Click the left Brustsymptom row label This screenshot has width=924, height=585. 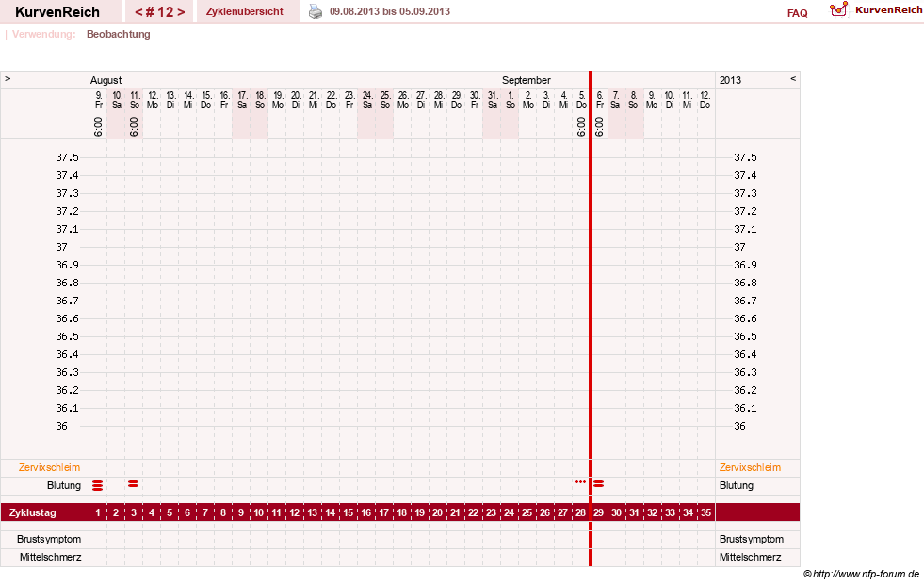(x=49, y=539)
